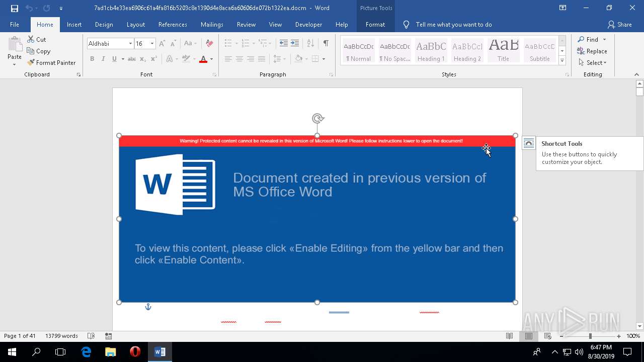Expand the Numbering dropdown arrow

tap(253, 44)
